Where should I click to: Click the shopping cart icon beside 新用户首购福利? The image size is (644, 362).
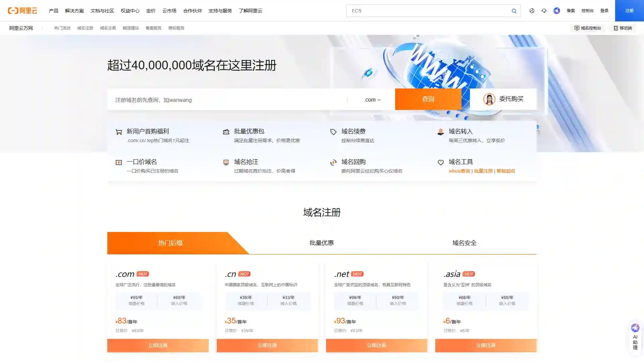pos(119,132)
